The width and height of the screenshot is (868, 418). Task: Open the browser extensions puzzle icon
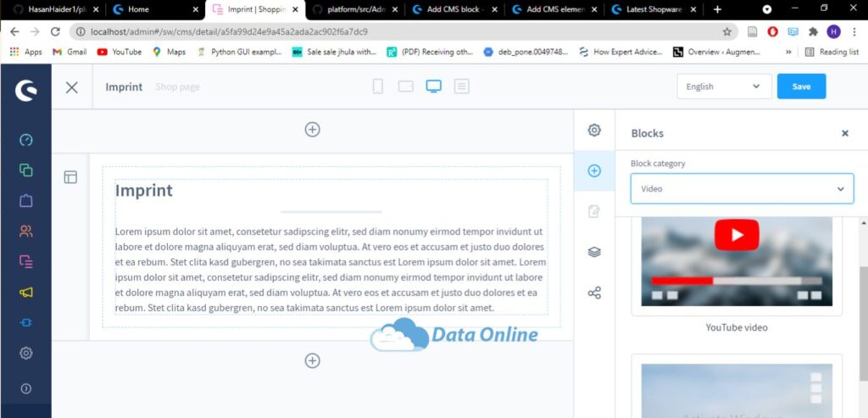point(813,32)
